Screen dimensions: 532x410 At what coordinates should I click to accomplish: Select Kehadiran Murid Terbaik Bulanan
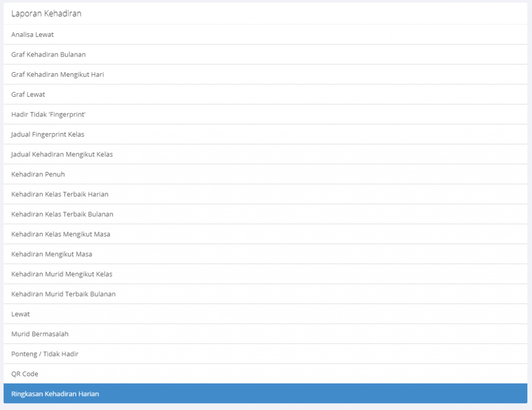(265, 294)
